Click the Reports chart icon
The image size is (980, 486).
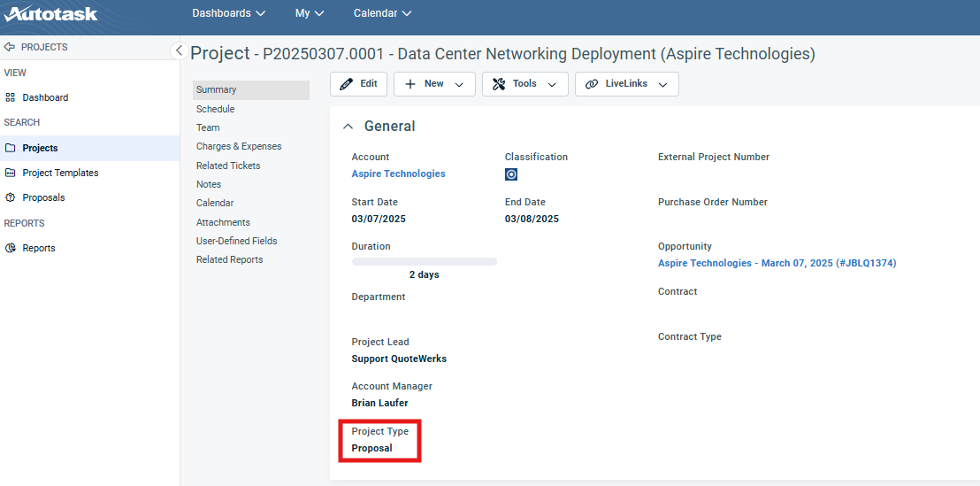point(11,248)
